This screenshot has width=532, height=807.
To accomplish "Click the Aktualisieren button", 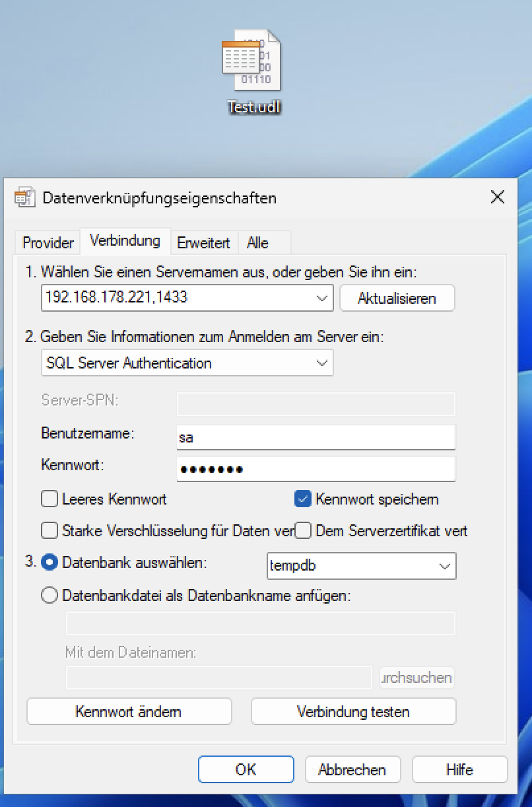I will [397, 298].
